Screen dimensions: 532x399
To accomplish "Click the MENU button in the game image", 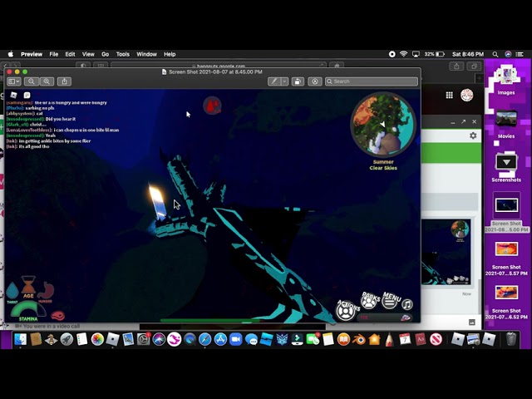I will [391, 300].
